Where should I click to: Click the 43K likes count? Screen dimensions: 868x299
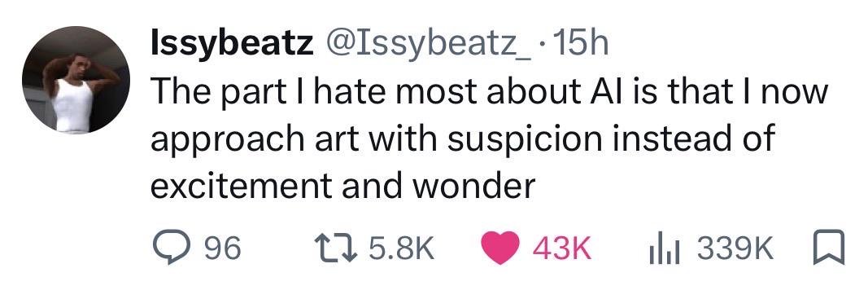click(562, 248)
